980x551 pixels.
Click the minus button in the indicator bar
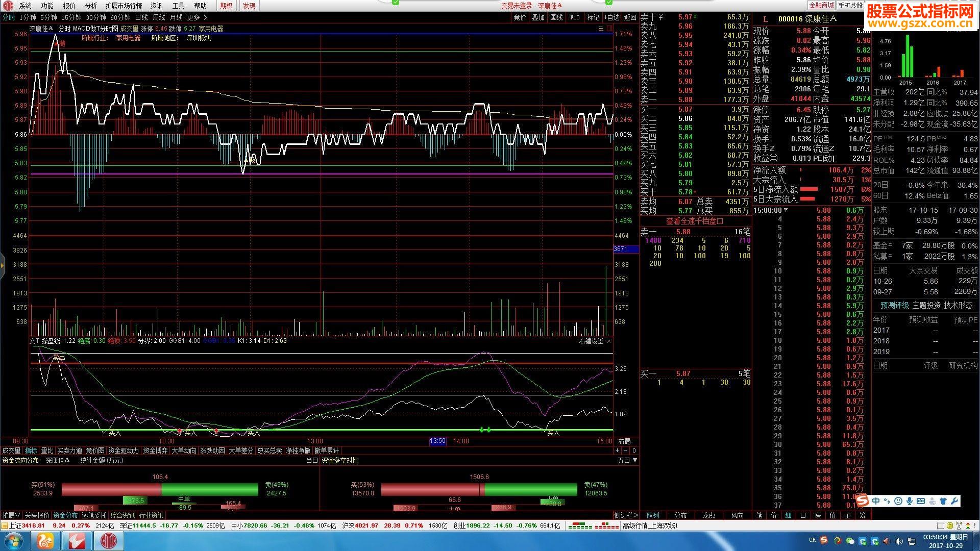[x=625, y=450]
